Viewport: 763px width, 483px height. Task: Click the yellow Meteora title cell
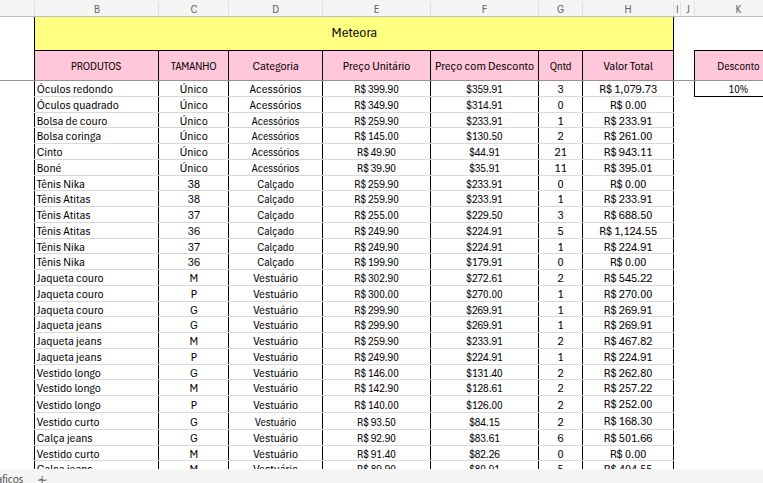pos(354,33)
